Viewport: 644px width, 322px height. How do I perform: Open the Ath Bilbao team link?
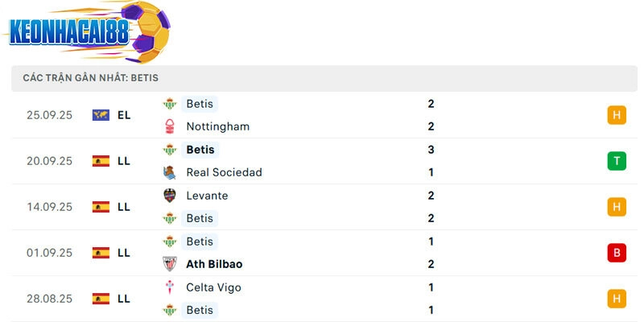(x=214, y=264)
